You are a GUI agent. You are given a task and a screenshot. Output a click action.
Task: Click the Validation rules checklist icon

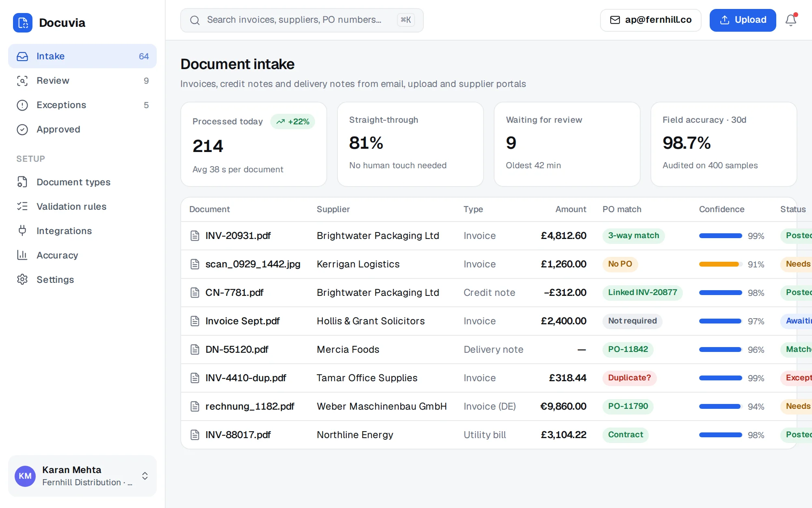click(x=22, y=206)
